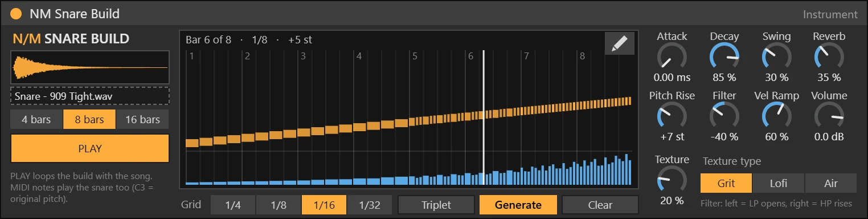Click the Generate button
This screenshot has width=868, height=219.
coord(518,205)
